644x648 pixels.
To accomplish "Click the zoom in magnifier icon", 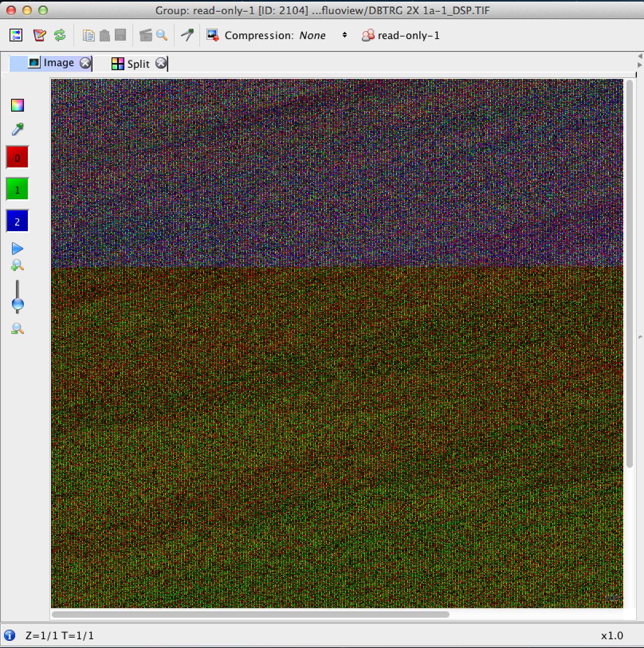I will click(18, 265).
